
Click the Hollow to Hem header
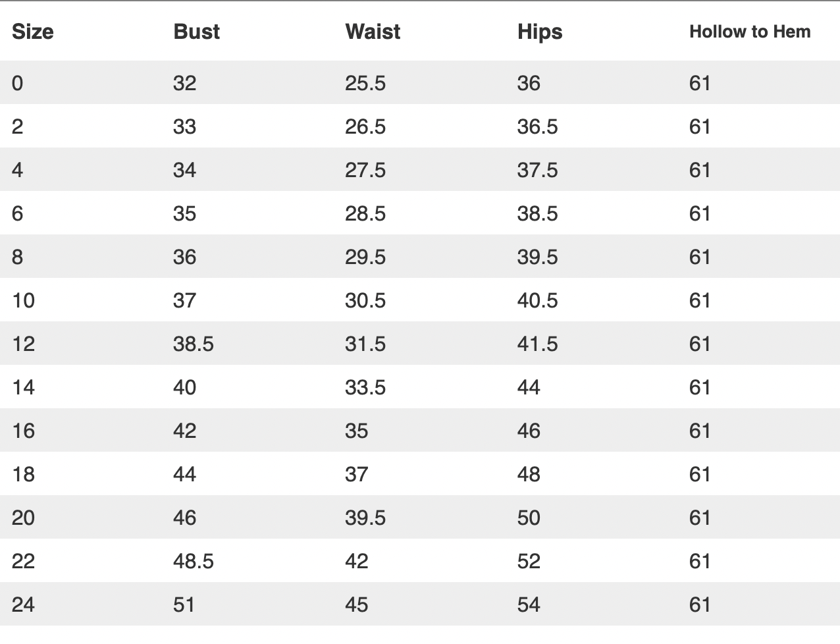click(750, 32)
